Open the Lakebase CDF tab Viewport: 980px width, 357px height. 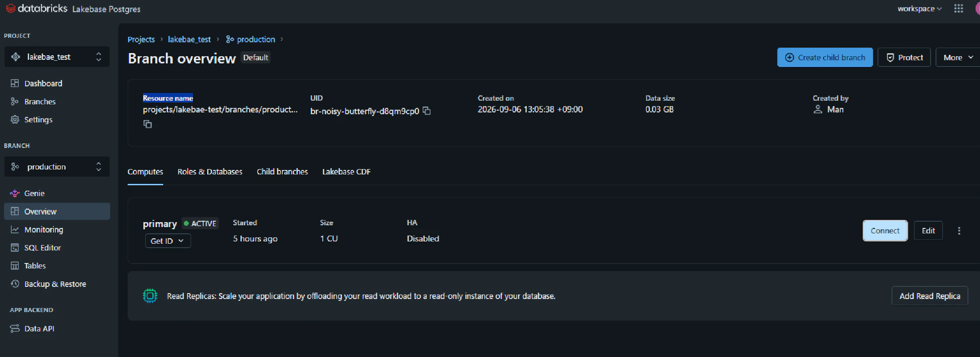tap(346, 172)
